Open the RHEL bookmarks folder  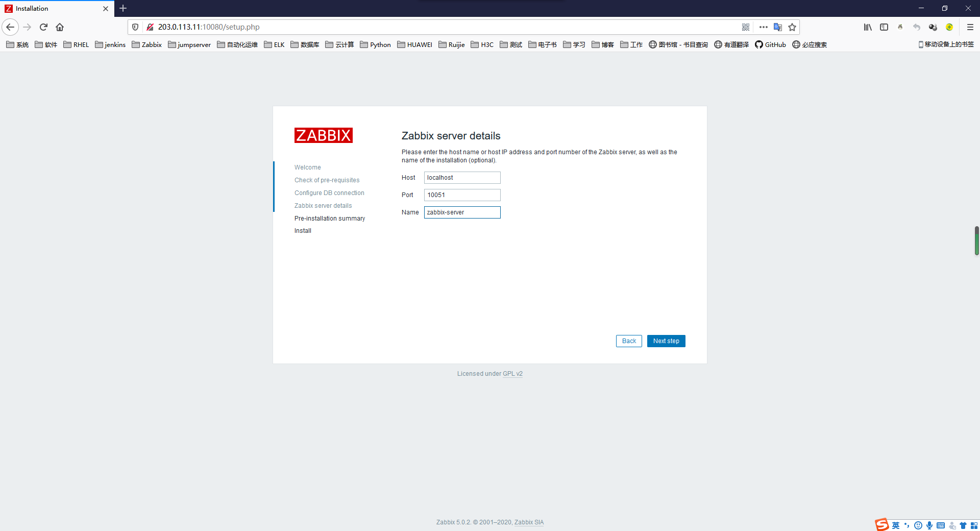[76, 44]
